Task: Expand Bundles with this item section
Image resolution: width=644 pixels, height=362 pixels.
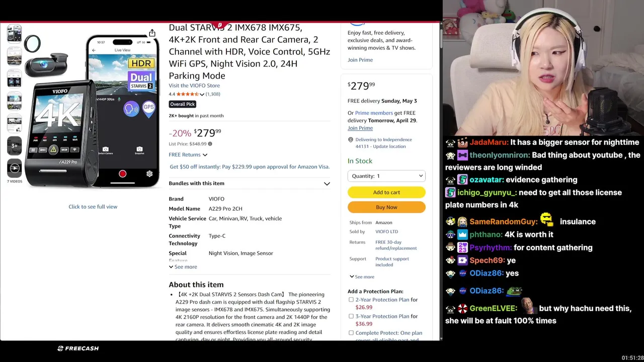Action: click(250, 184)
